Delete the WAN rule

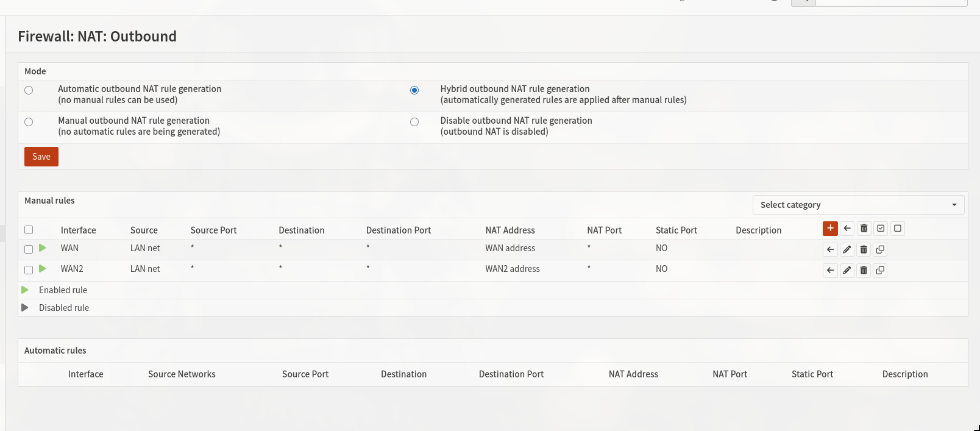pos(864,249)
